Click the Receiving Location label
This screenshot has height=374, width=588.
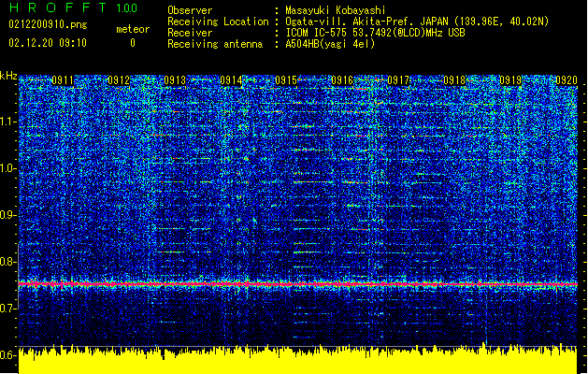coord(218,22)
